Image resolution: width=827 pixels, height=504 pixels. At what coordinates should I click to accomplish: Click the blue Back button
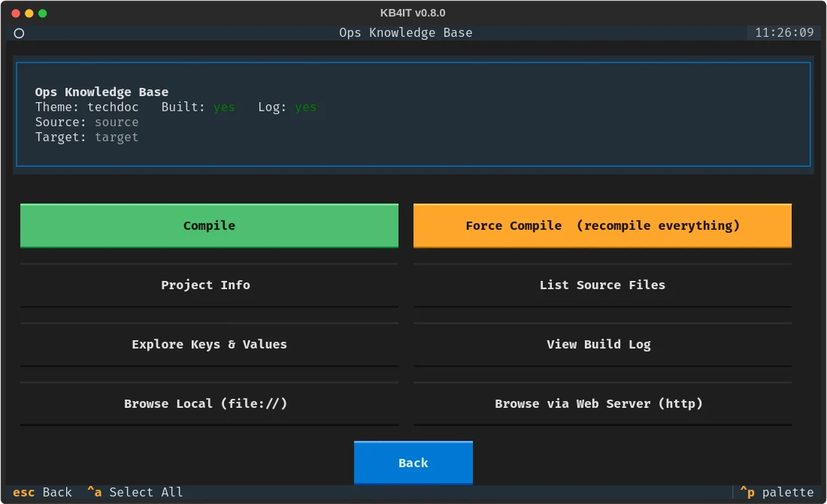pos(413,463)
